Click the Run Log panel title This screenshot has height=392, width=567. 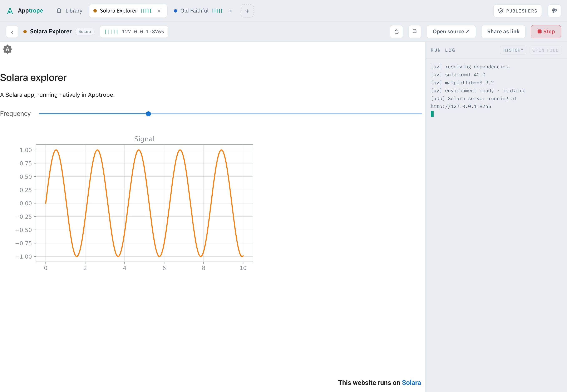443,50
